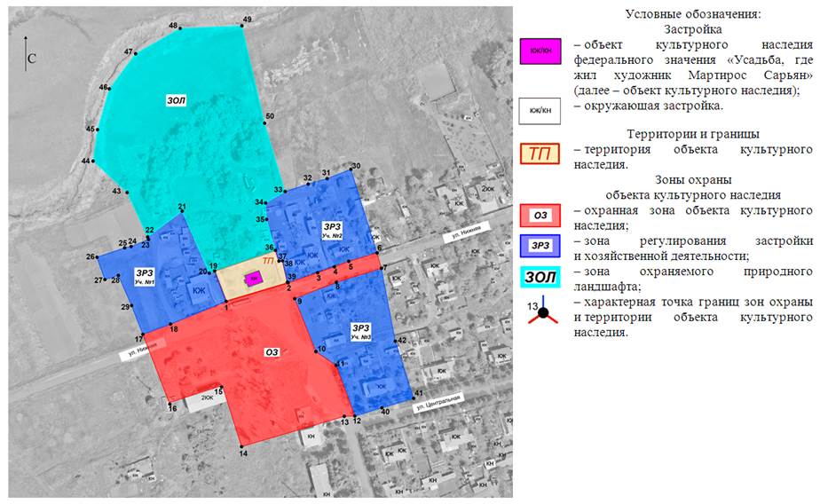Click boundary point 26 on the map
Screen dimensions: 820x504
(98, 256)
